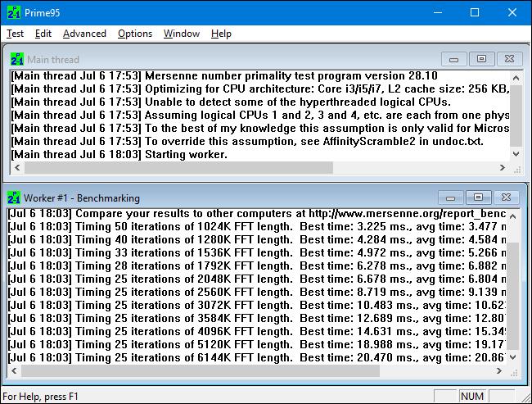Image resolution: width=532 pixels, height=404 pixels.
Task: Open the Advanced menu
Action: coord(84,34)
